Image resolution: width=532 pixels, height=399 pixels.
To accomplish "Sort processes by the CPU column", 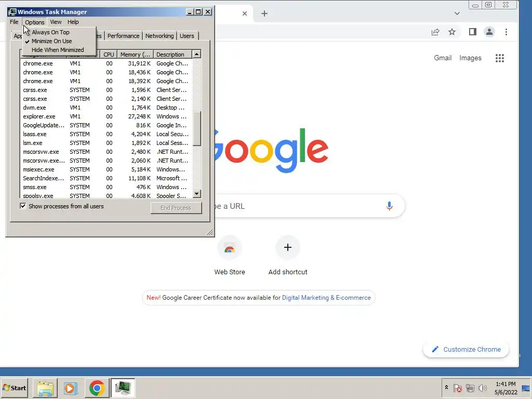I will (x=109, y=54).
